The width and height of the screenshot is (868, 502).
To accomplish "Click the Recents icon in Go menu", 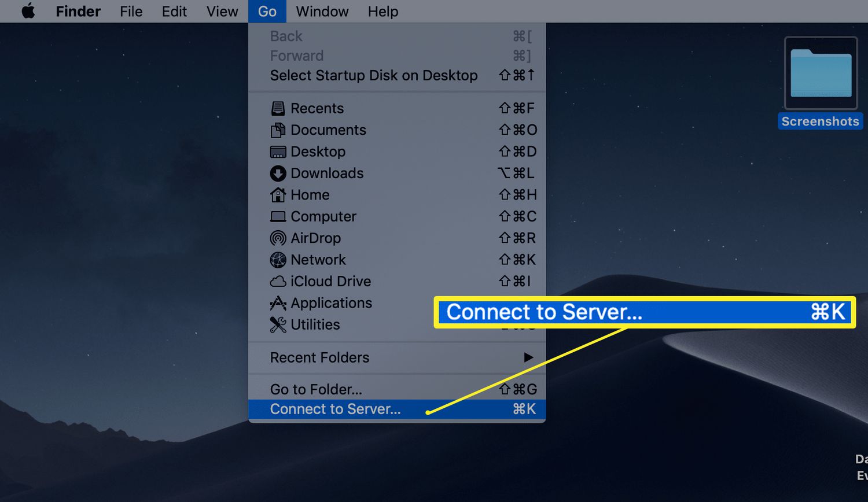I will click(x=278, y=109).
